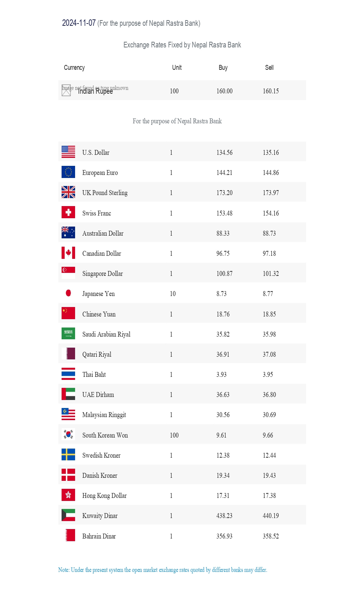Click the broken Indian Rupee image
The height and width of the screenshot is (589, 364).
click(x=66, y=90)
